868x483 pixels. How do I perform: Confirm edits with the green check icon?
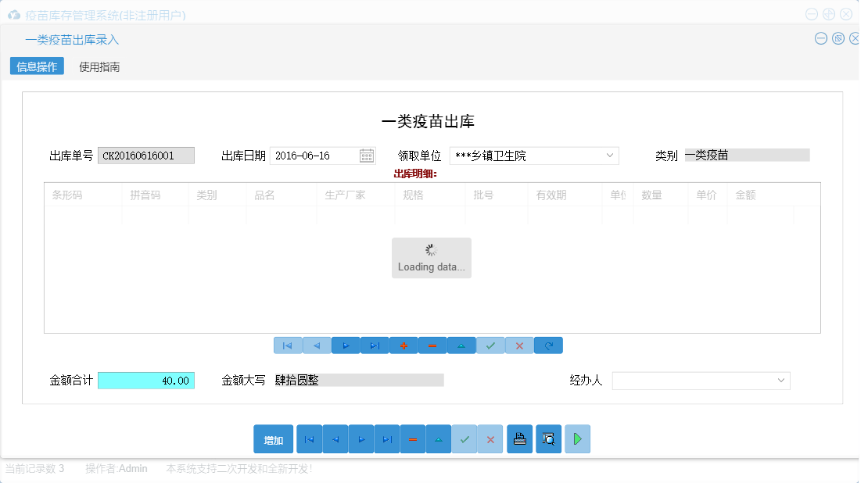(490, 345)
